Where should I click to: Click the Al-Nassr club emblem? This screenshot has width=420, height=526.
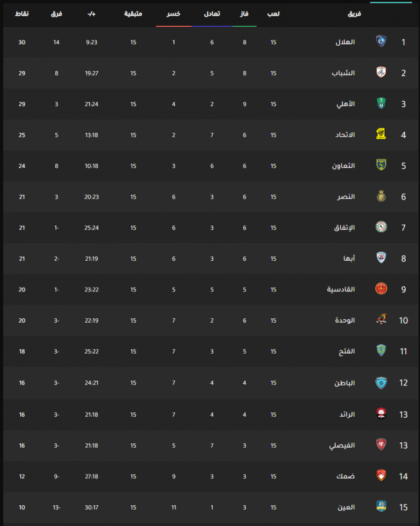point(381,196)
